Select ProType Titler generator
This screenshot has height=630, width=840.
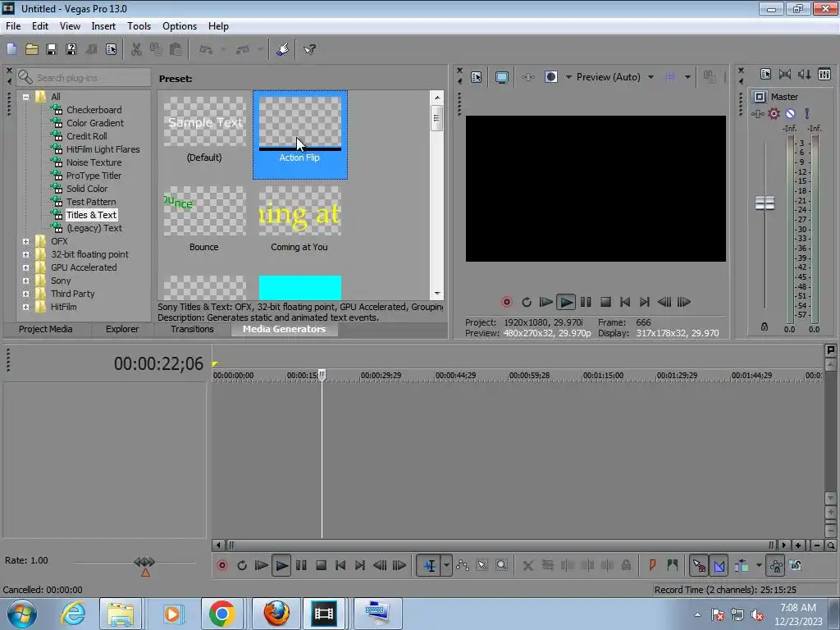pyautogui.click(x=94, y=176)
